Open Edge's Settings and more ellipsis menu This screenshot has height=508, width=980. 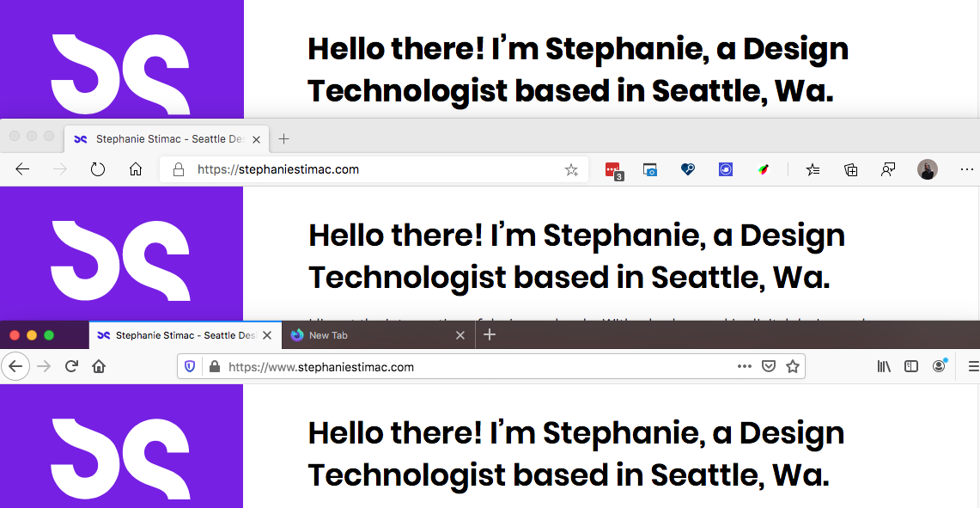pyautogui.click(x=967, y=169)
